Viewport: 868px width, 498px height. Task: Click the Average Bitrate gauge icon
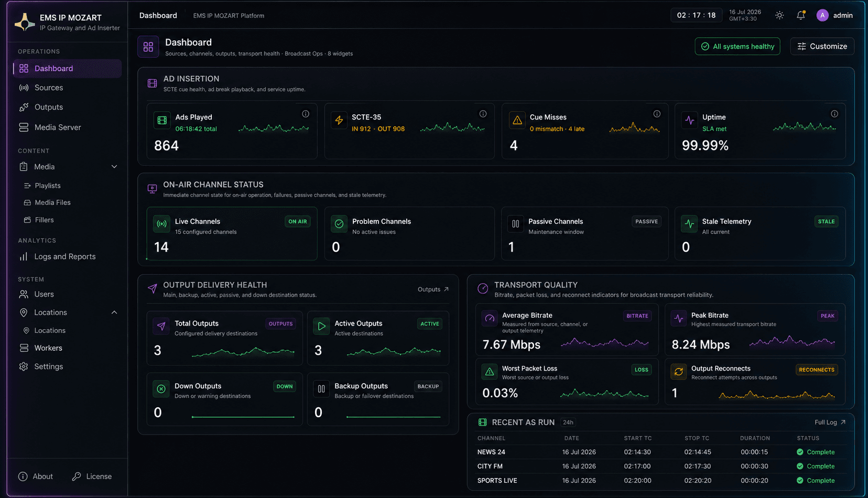coord(490,318)
